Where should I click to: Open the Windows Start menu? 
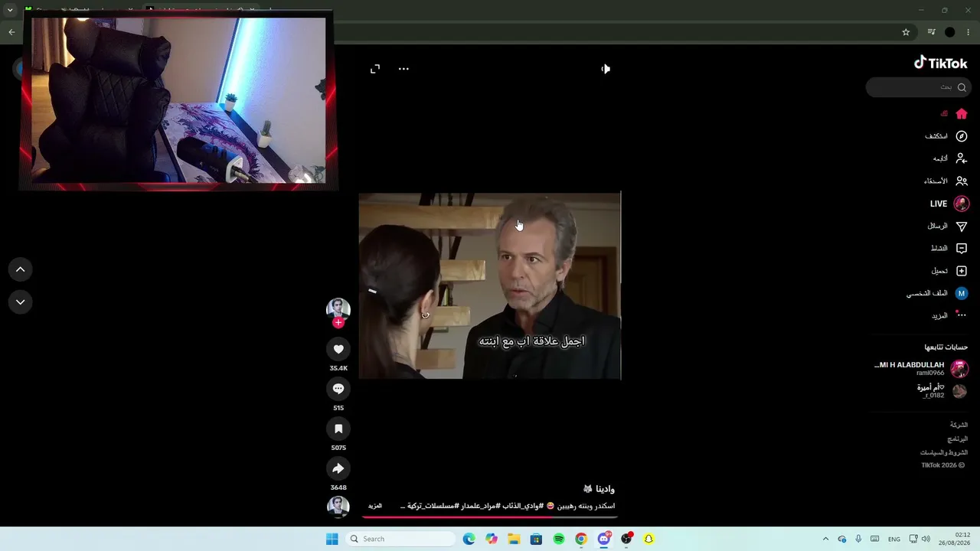pyautogui.click(x=332, y=539)
